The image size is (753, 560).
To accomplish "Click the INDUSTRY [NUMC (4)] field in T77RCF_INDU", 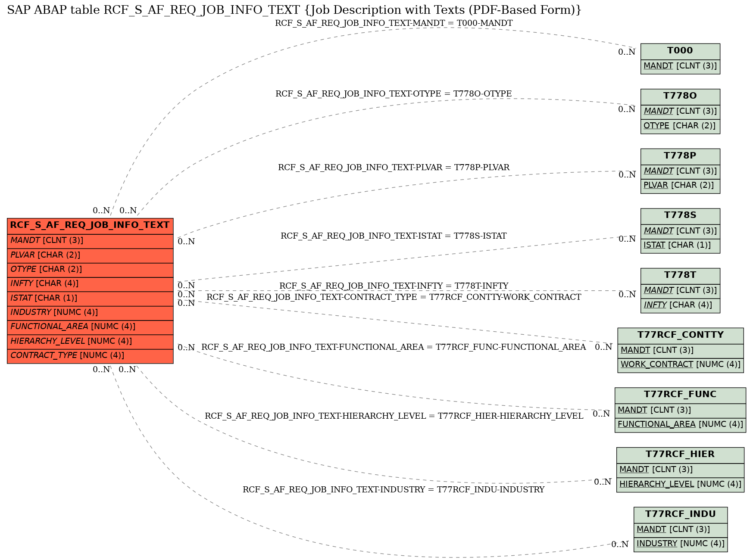I will pos(681,544).
